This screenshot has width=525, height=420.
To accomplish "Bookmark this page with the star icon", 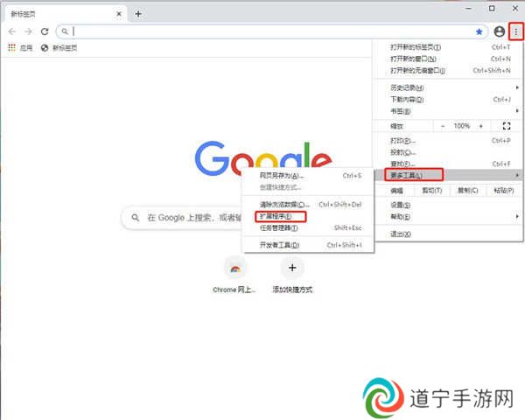I will click(479, 31).
